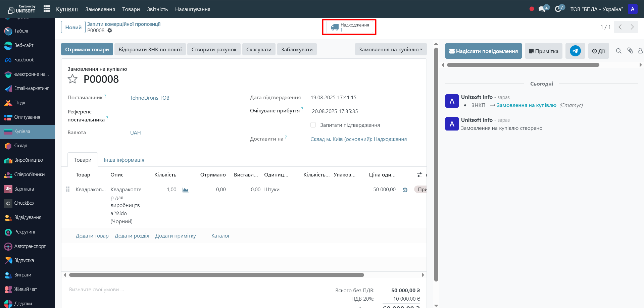Image resolution: width=644 pixels, height=308 pixels.
Task: Enable the Запитати підтвердження checkbox
Action: [313, 125]
